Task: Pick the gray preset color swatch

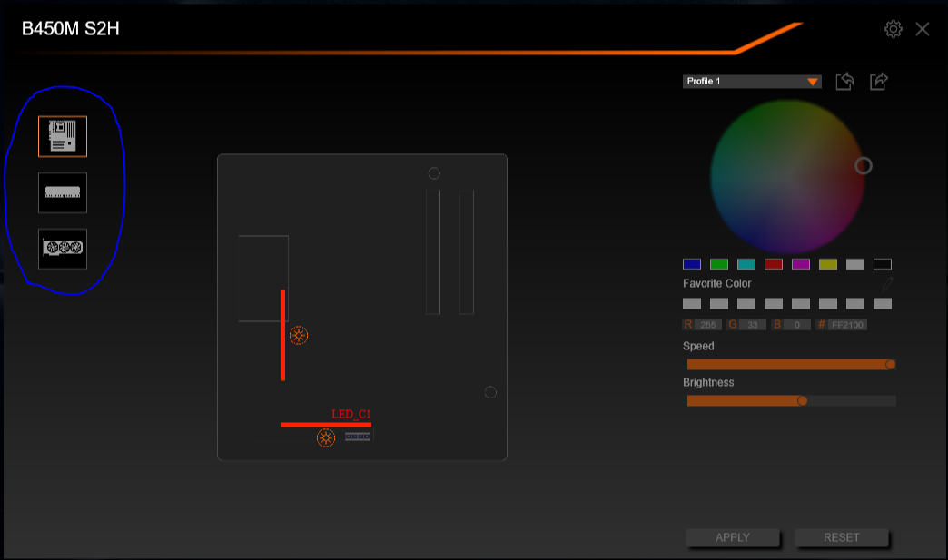Action: pyautogui.click(x=854, y=264)
